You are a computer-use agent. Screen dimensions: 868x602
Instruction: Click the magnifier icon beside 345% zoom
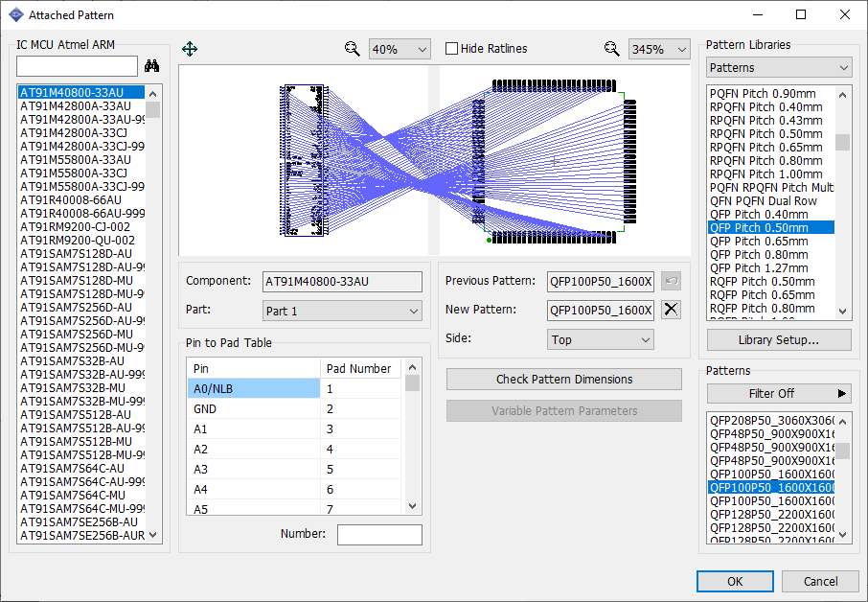pyautogui.click(x=611, y=49)
